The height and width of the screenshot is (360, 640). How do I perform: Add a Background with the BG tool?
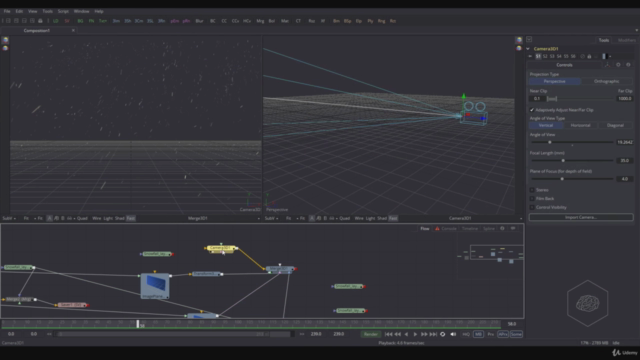[x=80, y=21]
